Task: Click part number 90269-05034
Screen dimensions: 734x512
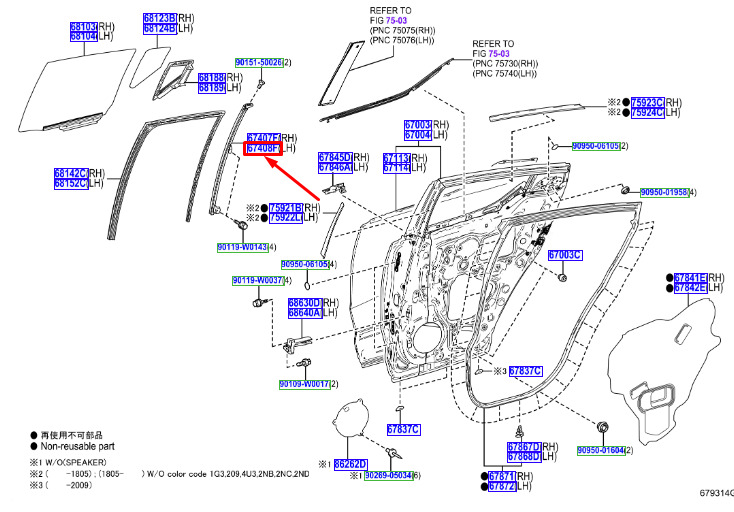Action: 388,475
